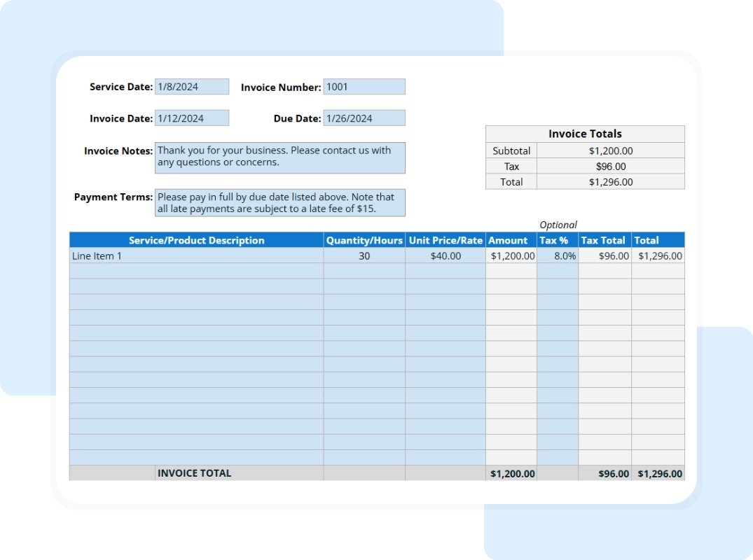Select the Invoice Number field containing 1001
The width and height of the screenshot is (753, 560).
pos(364,86)
